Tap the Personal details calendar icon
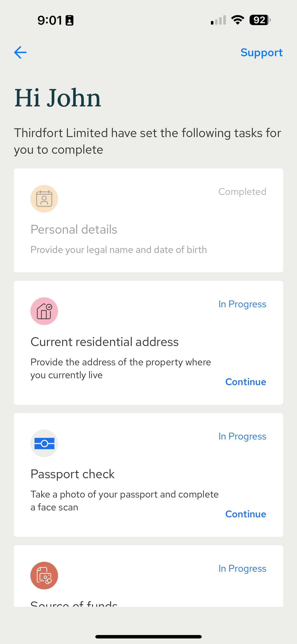The width and height of the screenshot is (297, 644). coord(44,199)
